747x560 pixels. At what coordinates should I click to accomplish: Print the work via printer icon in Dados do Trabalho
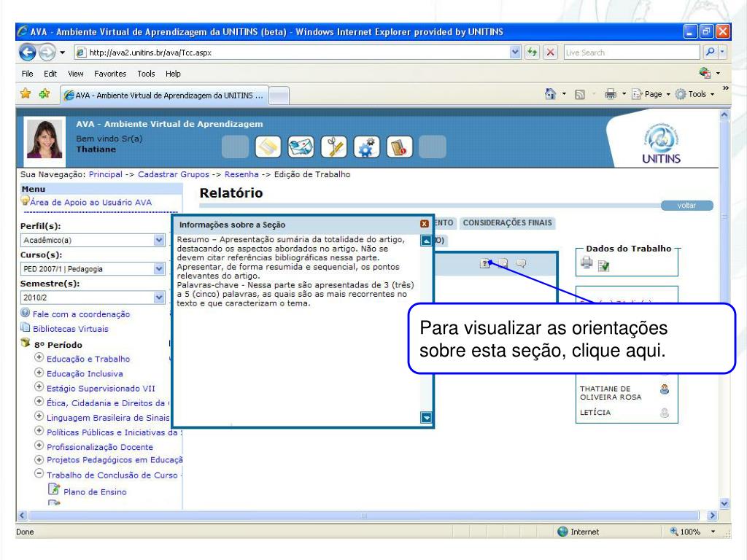click(x=587, y=262)
